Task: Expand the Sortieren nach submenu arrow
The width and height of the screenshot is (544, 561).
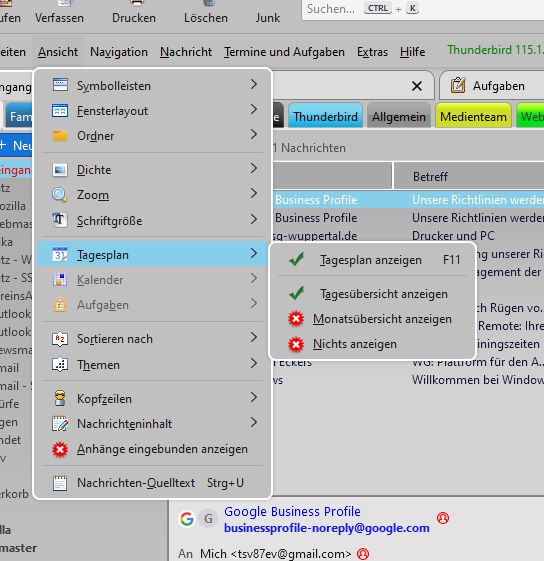Action: (254, 337)
